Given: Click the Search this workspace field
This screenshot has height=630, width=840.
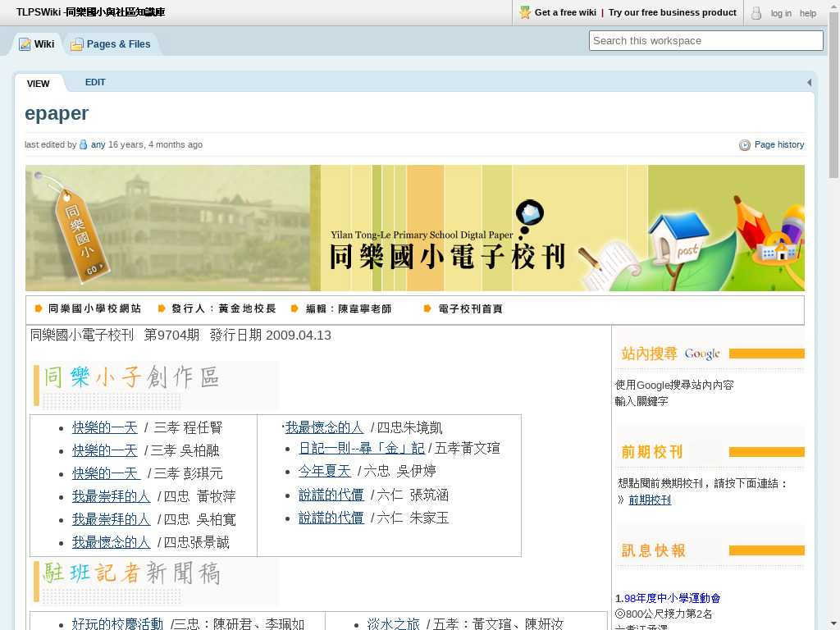Looking at the screenshot, I should [x=705, y=40].
